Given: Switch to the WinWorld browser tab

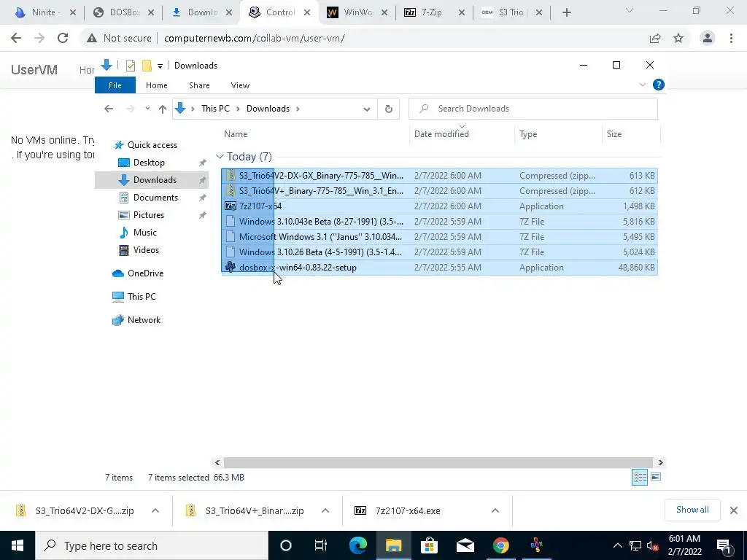Looking at the screenshot, I should pyautogui.click(x=357, y=12).
